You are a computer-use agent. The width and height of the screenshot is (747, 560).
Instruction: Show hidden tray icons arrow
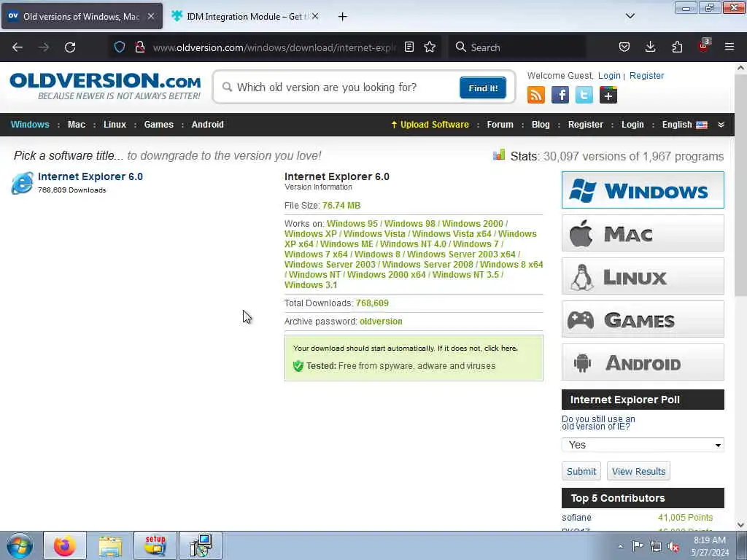pos(620,547)
